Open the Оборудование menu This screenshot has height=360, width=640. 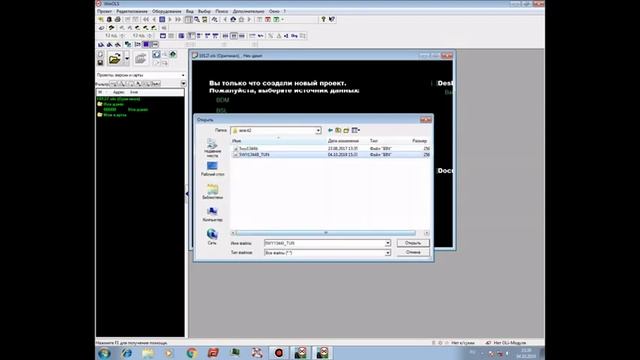pos(167,11)
